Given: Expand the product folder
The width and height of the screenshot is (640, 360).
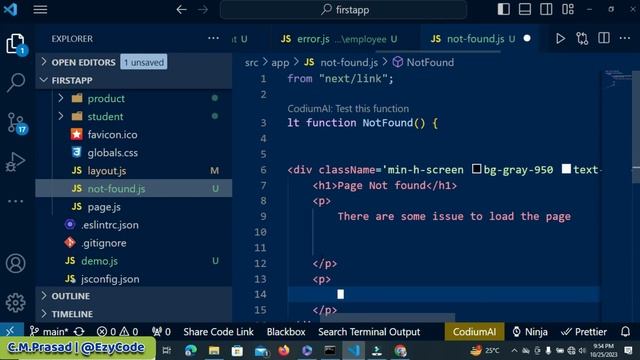Looking at the screenshot, I should (134, 98).
